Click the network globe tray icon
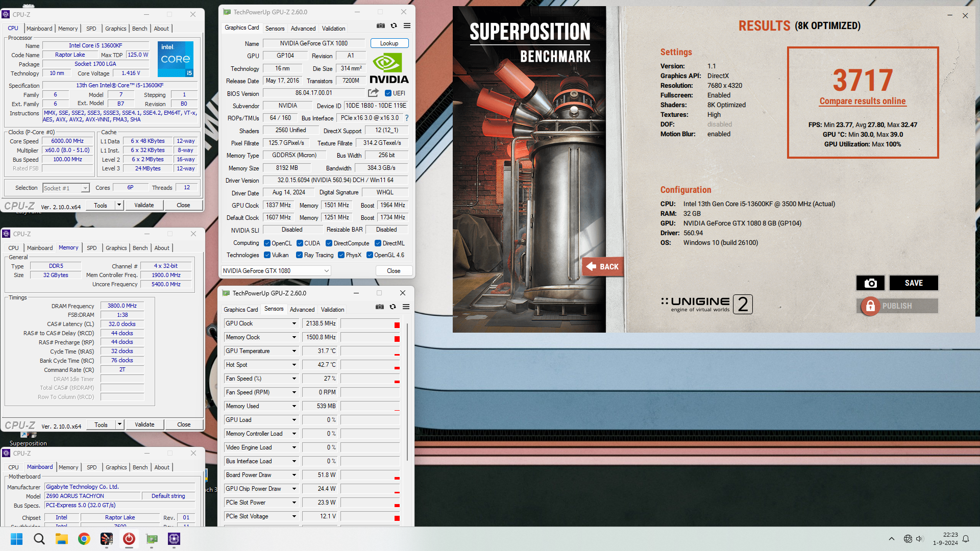This screenshot has width=980, height=551. point(908,539)
